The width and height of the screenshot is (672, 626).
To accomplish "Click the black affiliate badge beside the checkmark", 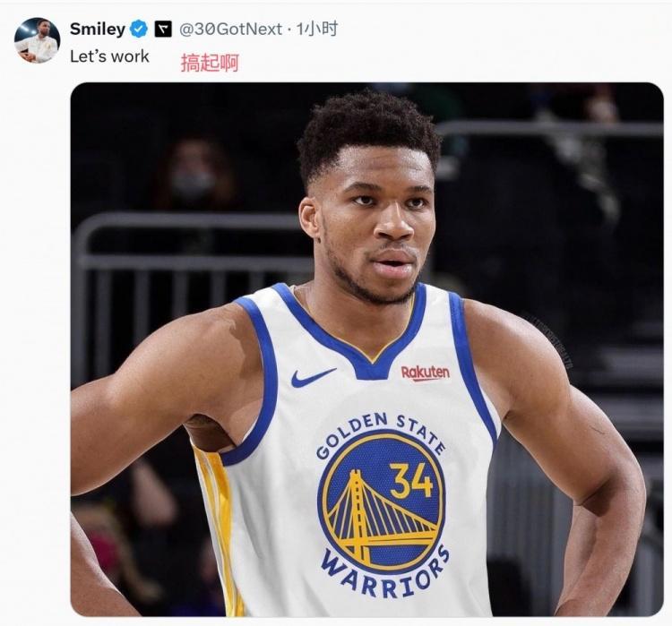I will [x=163, y=30].
